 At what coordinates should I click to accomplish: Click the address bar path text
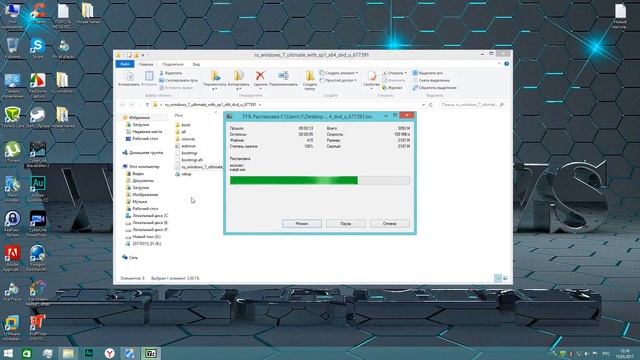211,105
